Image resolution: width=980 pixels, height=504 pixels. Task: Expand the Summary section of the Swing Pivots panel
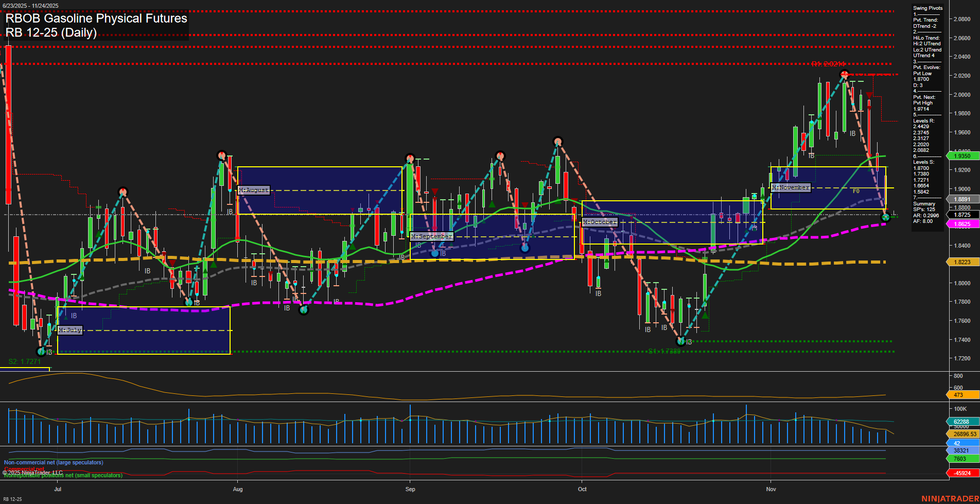[922, 204]
